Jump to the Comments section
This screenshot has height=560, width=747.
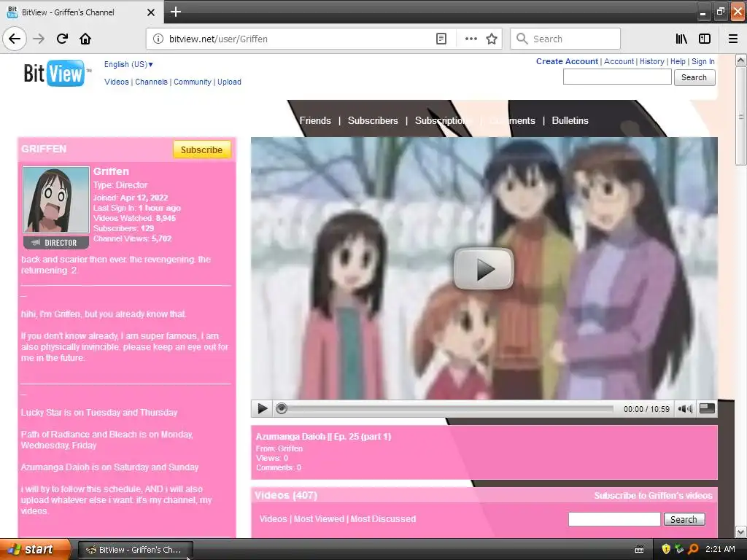coord(513,121)
